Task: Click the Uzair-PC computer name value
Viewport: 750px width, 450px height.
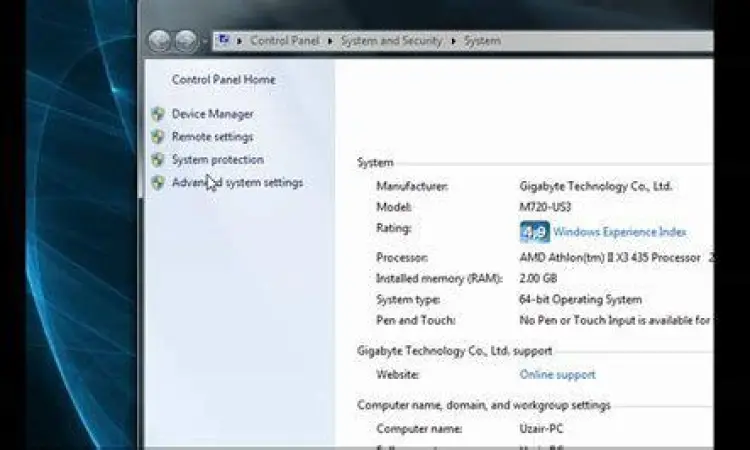Action: [541, 428]
